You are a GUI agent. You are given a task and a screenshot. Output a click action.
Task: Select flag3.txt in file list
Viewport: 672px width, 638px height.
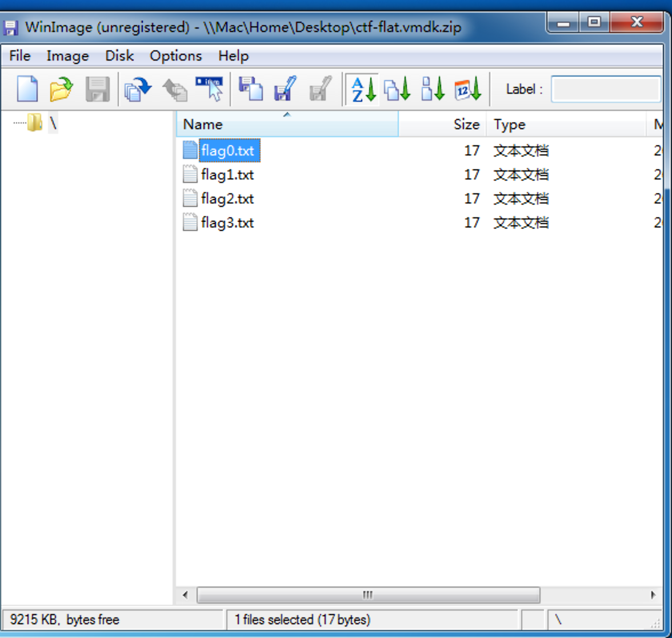(x=227, y=222)
